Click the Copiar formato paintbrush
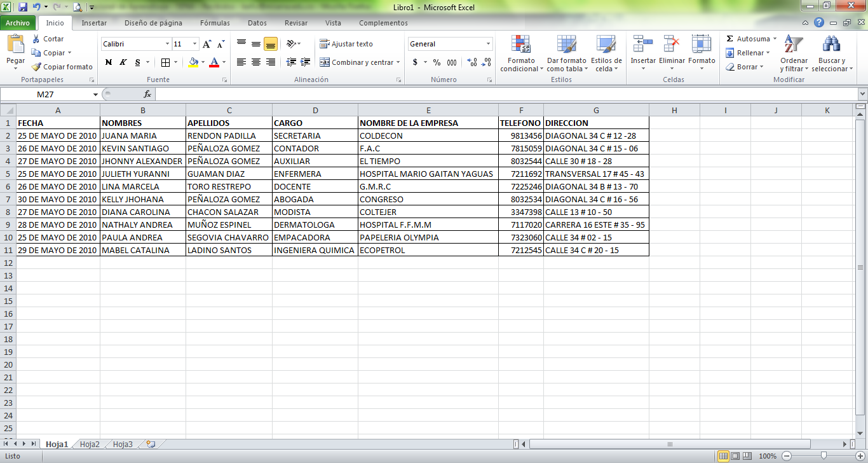 [x=36, y=67]
